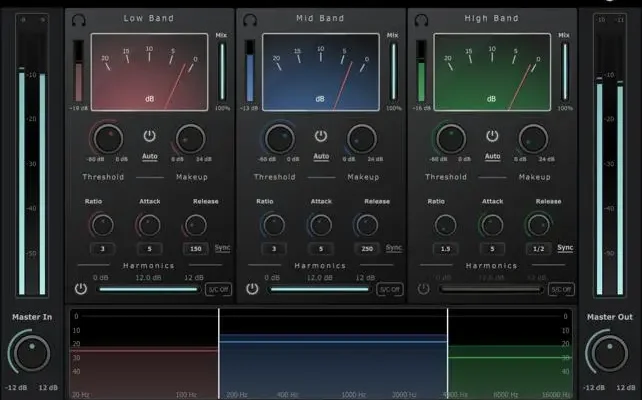Click Low Band S/C Off button
642x400 pixels.
218,289
